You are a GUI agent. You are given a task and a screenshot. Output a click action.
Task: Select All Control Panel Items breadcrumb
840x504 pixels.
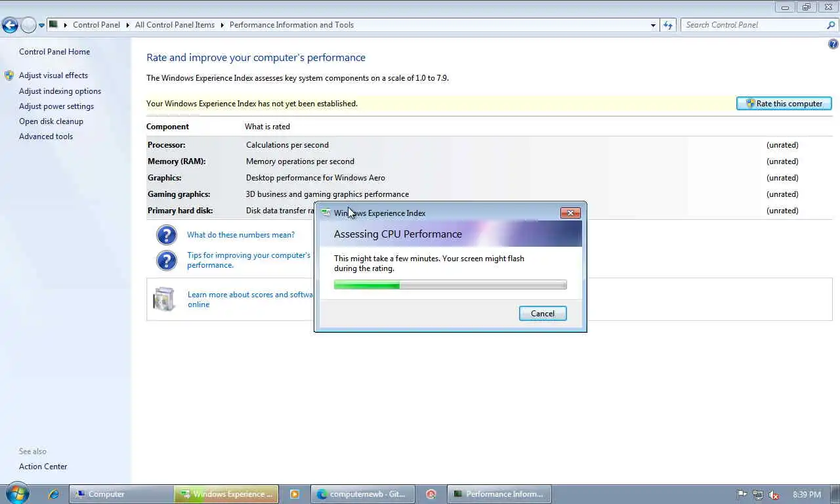tap(175, 25)
